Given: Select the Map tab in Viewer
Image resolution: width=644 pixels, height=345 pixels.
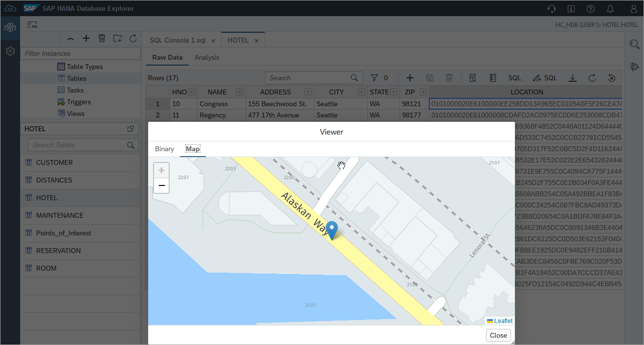Looking at the screenshot, I should pos(193,149).
